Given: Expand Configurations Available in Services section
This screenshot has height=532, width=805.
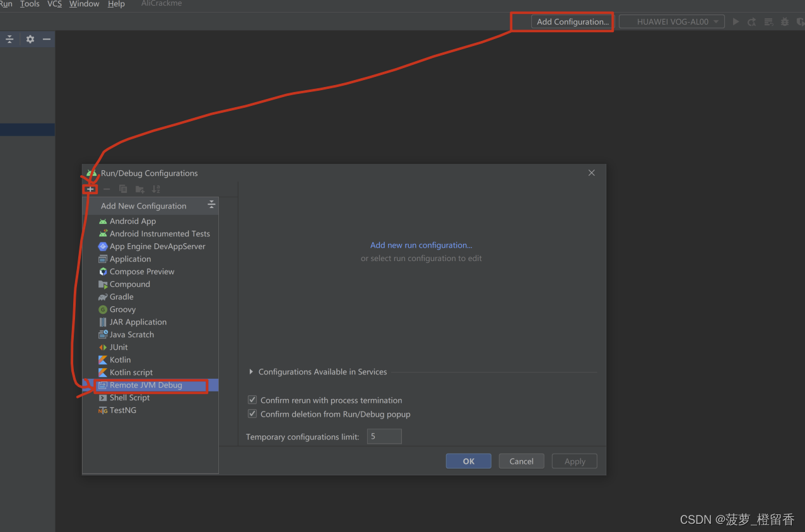Looking at the screenshot, I should (x=251, y=372).
